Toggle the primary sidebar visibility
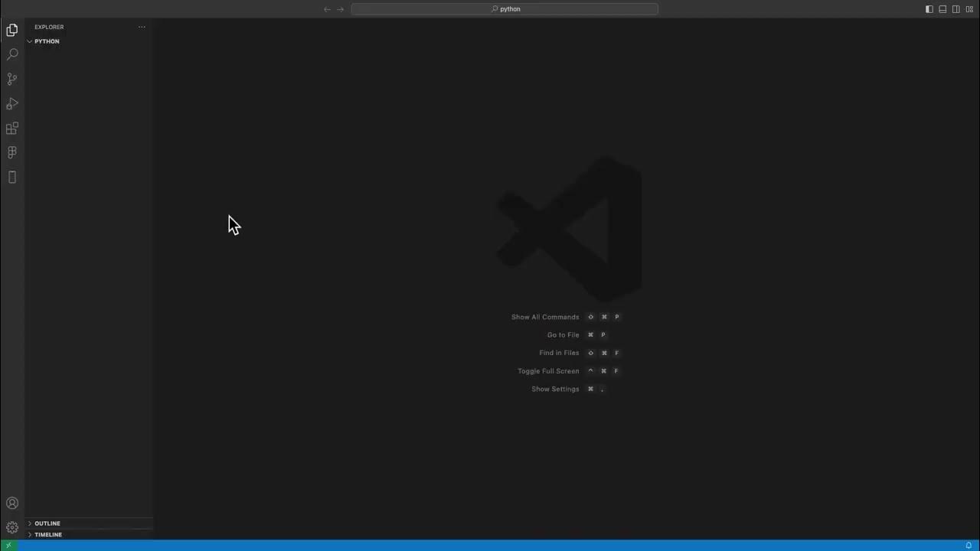The width and height of the screenshot is (980, 551). [929, 8]
